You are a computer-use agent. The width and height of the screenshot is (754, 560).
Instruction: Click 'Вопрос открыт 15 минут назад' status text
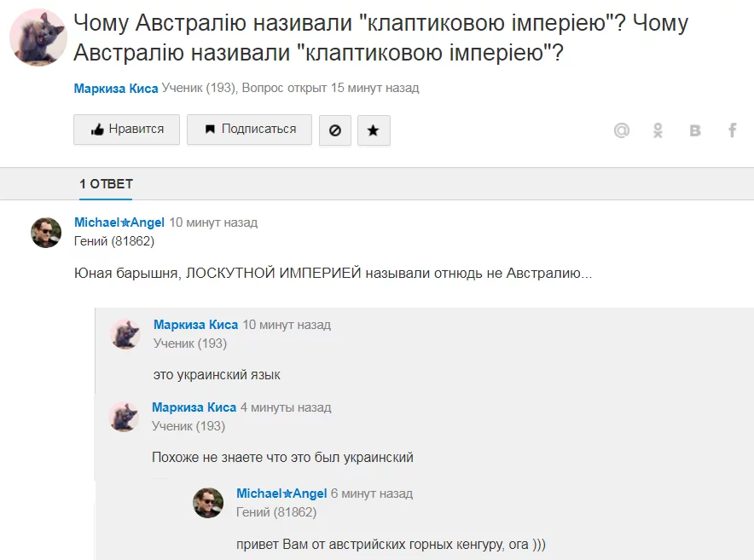(330, 88)
